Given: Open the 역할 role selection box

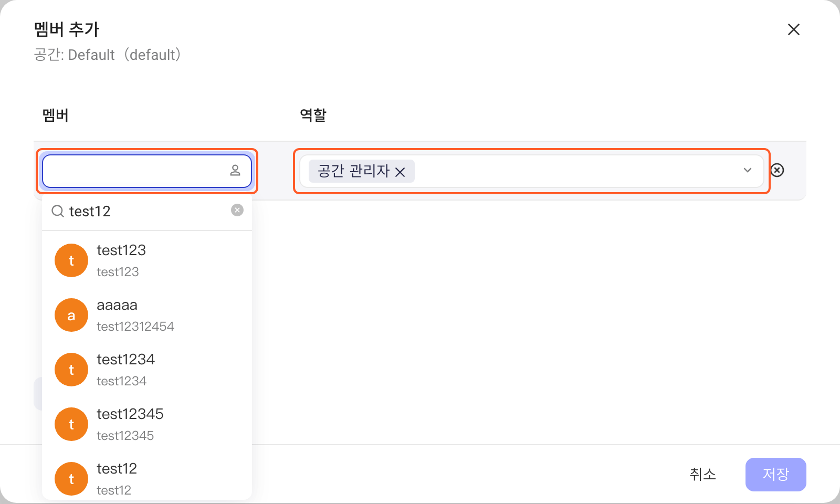Looking at the screenshot, I should point(531,171).
